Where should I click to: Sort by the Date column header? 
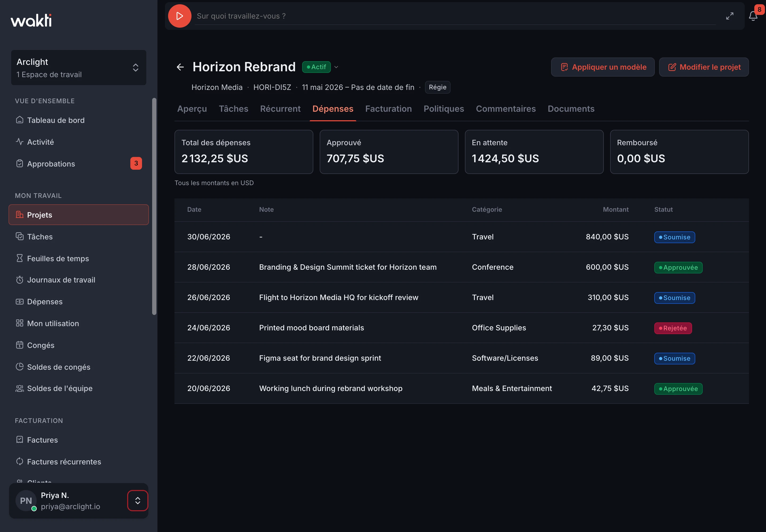coord(194,209)
